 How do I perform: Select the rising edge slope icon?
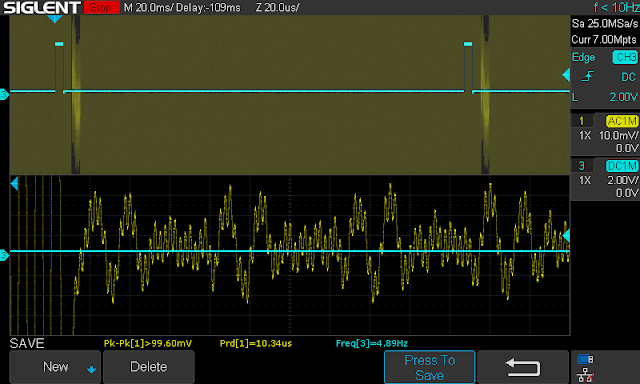587,76
